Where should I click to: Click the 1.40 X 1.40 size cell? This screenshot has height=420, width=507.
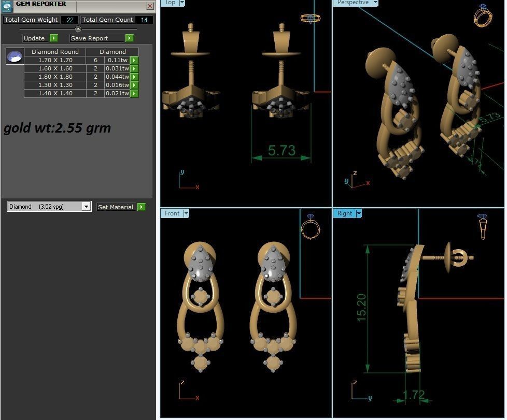(x=55, y=93)
